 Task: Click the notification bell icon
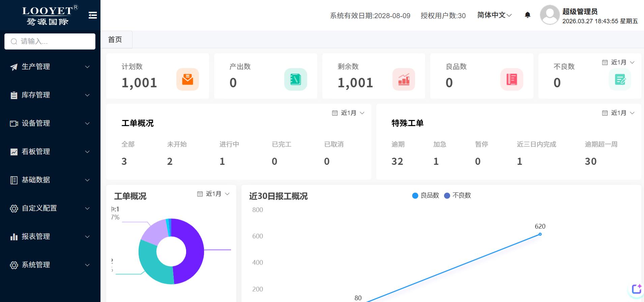click(x=528, y=15)
